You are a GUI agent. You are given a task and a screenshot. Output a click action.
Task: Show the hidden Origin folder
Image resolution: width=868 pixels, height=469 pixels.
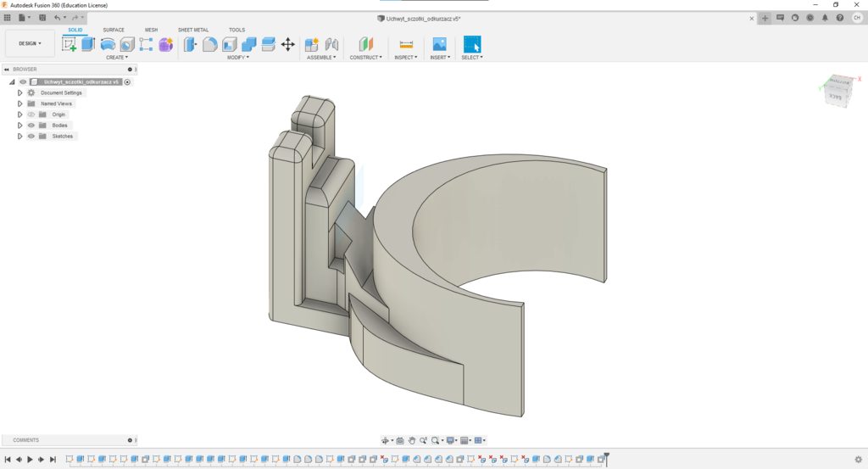point(31,114)
